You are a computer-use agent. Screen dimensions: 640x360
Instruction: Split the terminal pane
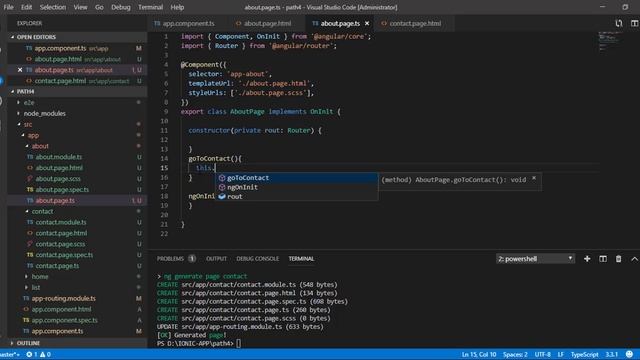tap(603, 259)
